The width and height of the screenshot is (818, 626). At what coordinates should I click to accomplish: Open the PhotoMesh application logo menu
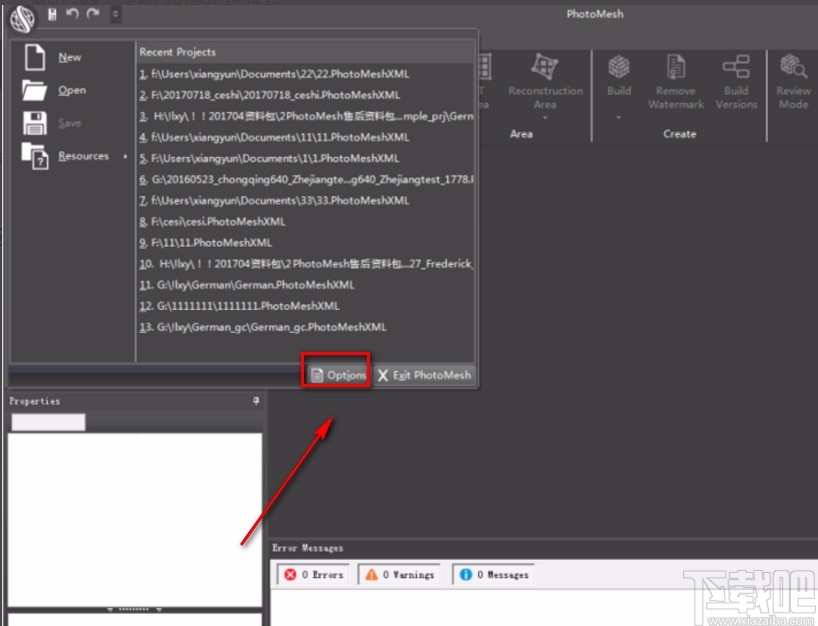point(22,18)
